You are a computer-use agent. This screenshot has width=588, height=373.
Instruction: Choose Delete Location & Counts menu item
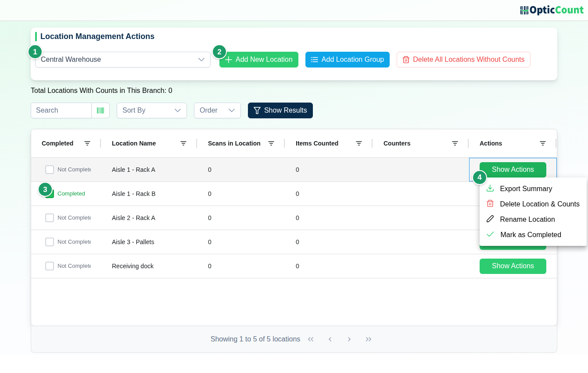point(533,204)
